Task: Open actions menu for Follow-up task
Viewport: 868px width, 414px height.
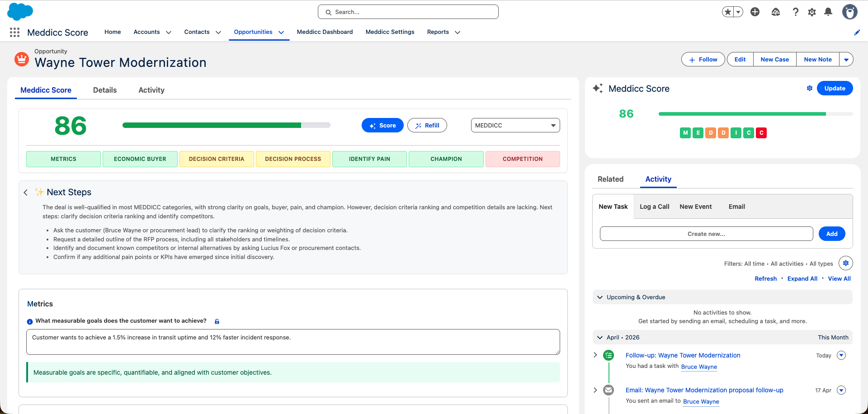Action: pyautogui.click(x=841, y=355)
